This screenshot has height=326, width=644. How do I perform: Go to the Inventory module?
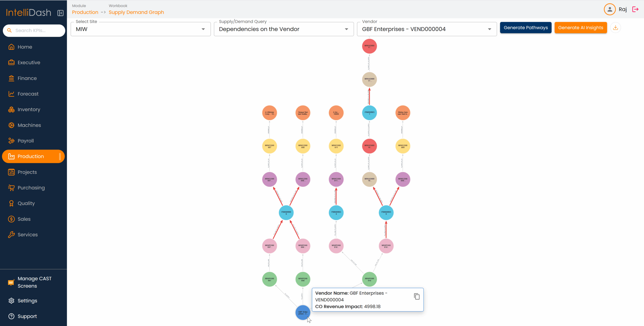pos(29,110)
